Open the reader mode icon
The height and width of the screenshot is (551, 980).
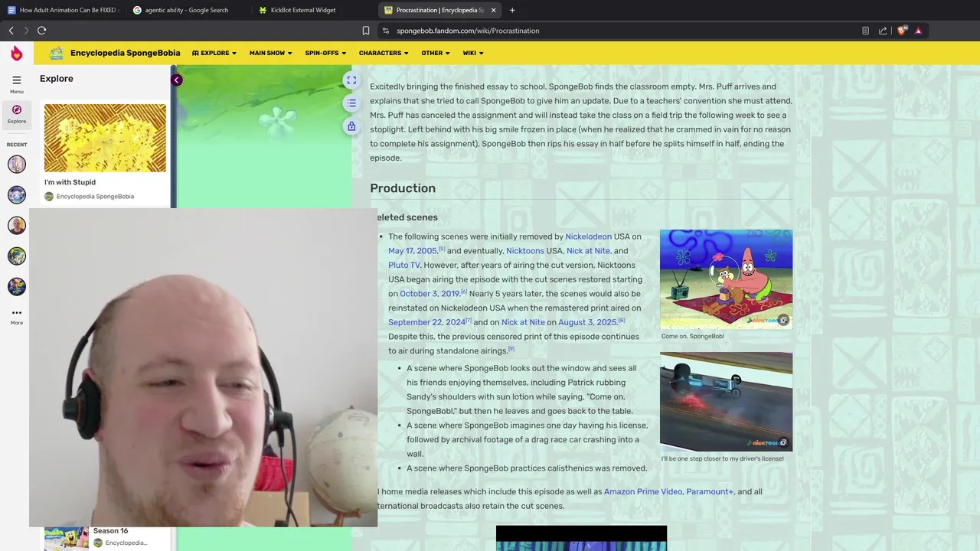pyautogui.click(x=865, y=31)
